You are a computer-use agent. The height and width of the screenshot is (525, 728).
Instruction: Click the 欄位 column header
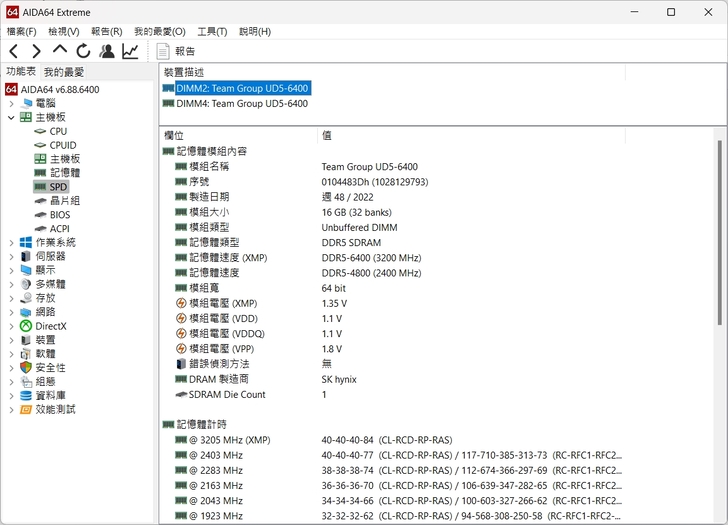coord(174,135)
